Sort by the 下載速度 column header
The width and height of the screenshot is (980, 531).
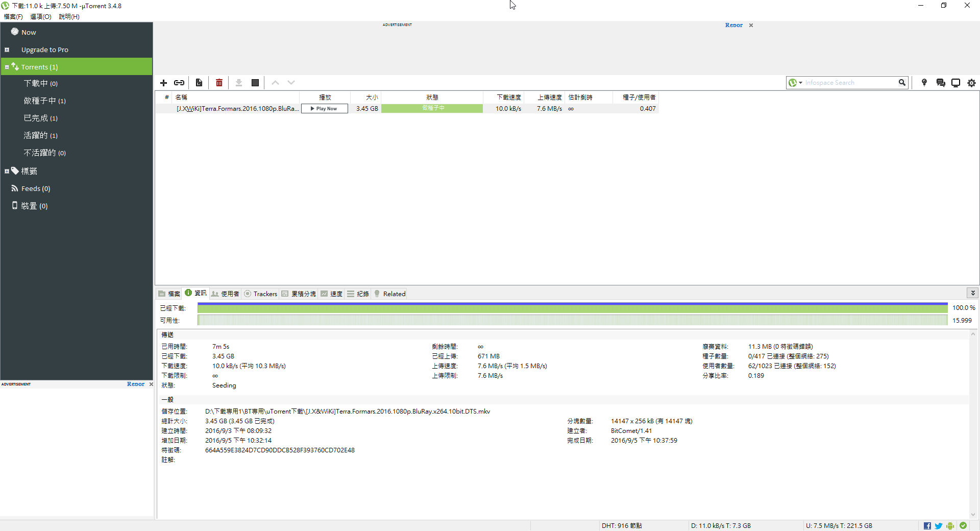(504, 97)
